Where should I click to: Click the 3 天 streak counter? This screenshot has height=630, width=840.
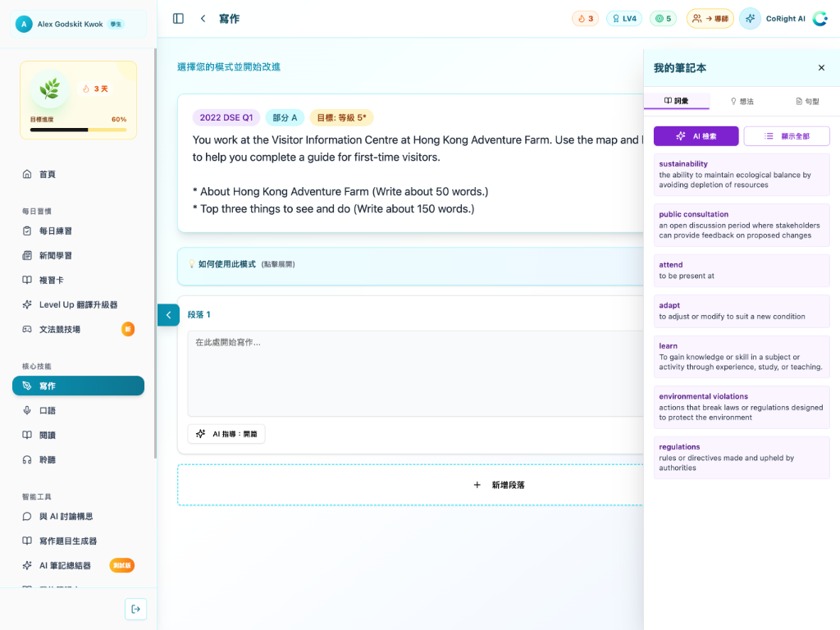coord(96,89)
